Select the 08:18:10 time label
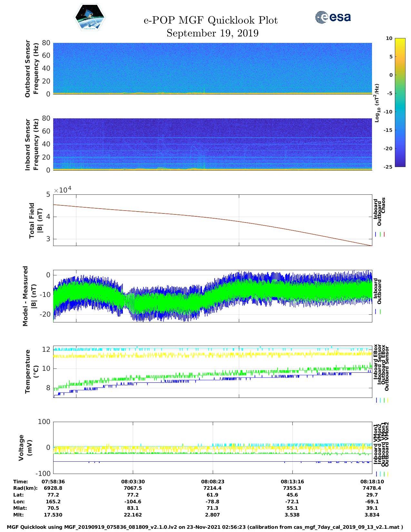 372,481
